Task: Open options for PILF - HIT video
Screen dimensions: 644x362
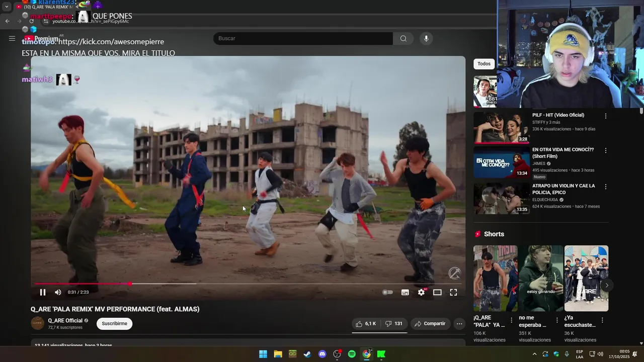Action: [606, 116]
